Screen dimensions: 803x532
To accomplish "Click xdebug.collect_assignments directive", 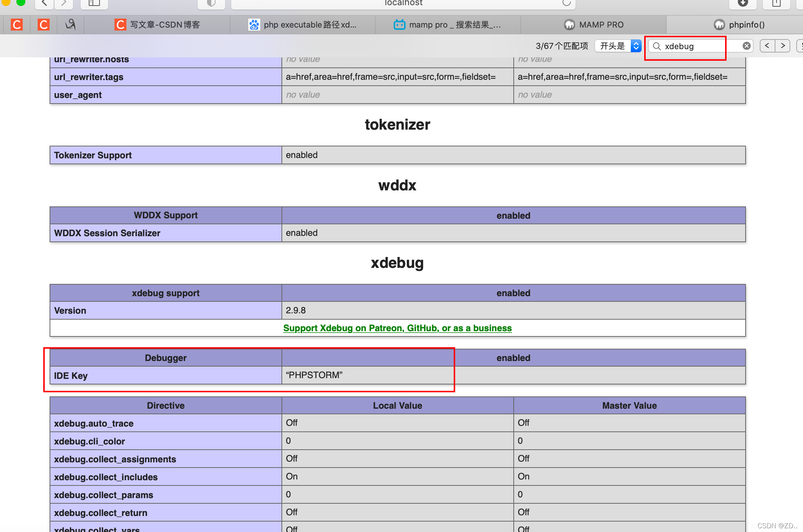I will click(166, 459).
